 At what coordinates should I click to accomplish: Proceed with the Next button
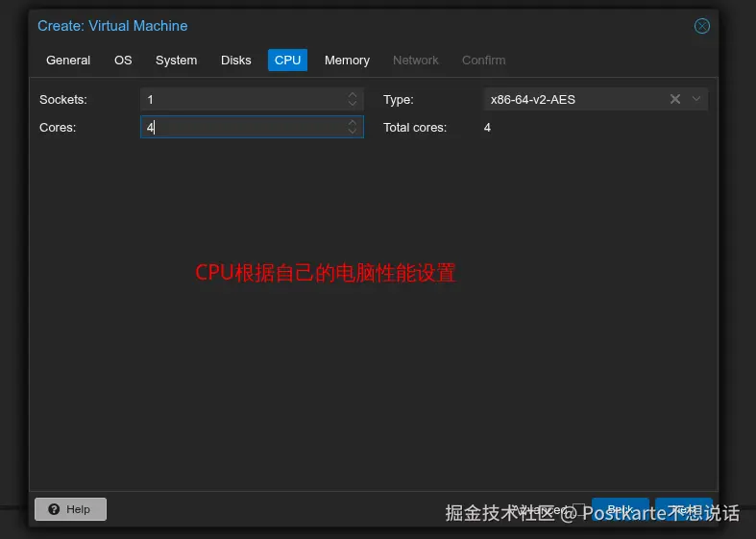point(684,509)
